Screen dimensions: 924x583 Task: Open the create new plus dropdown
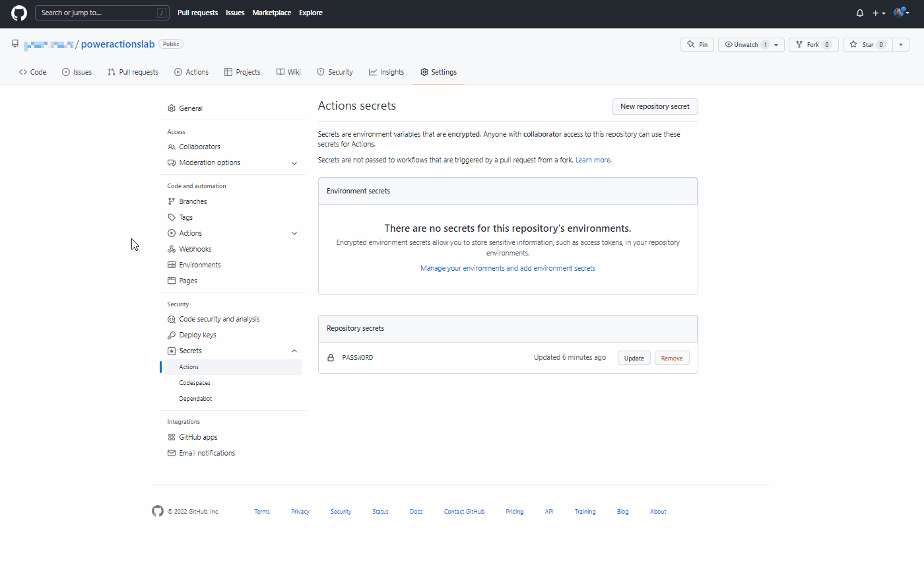(x=878, y=13)
